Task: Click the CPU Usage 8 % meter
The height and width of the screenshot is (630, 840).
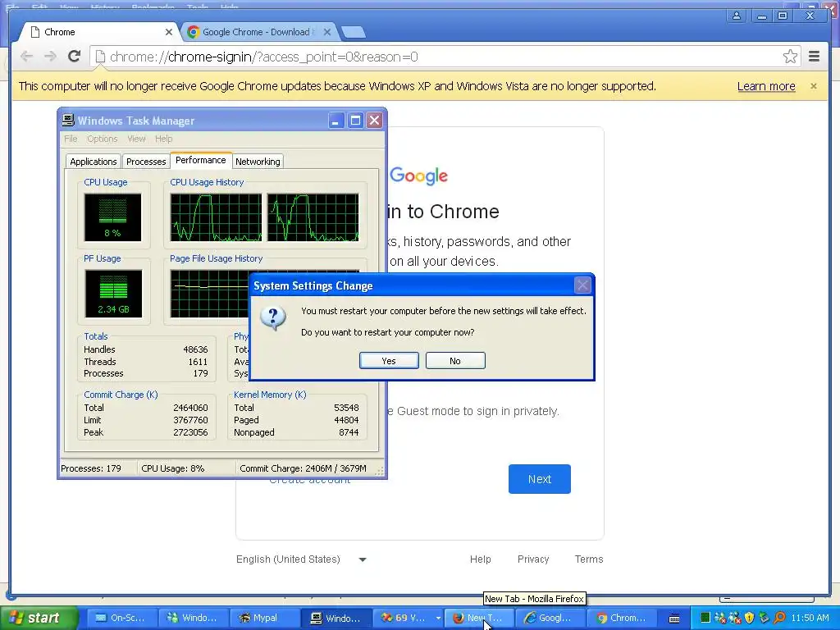Action: pos(112,217)
